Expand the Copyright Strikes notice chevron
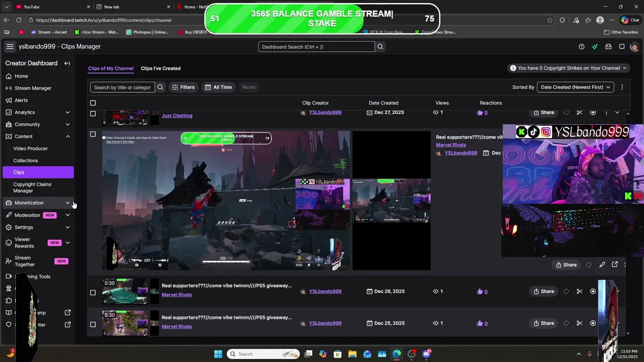The image size is (644, 362). pos(625,68)
